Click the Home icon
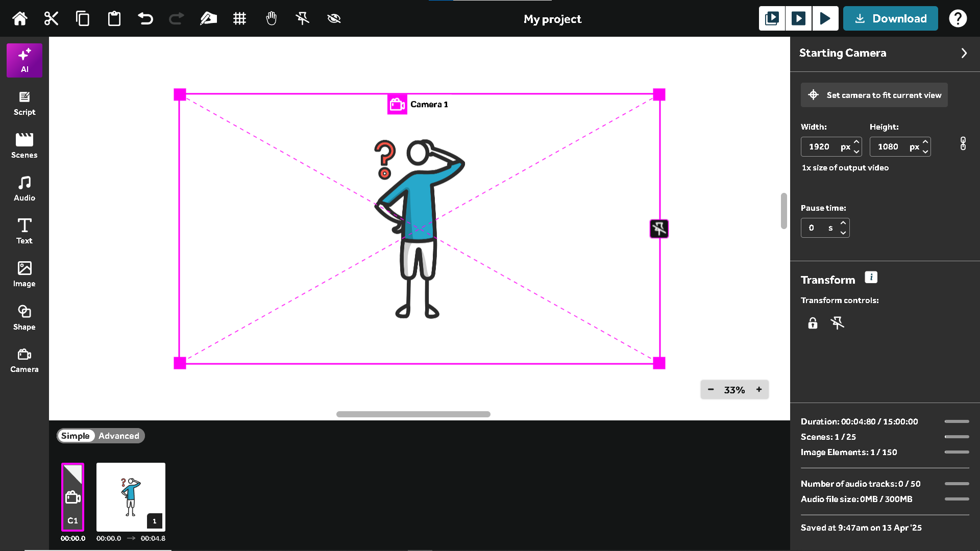Viewport: 980px width, 551px height. coord(20,19)
